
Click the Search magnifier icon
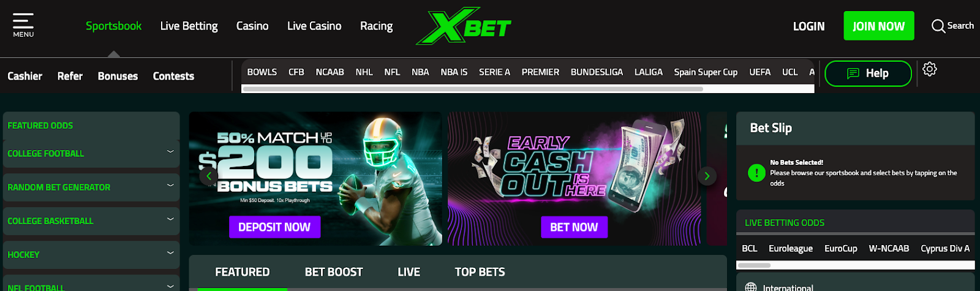pyautogui.click(x=938, y=26)
